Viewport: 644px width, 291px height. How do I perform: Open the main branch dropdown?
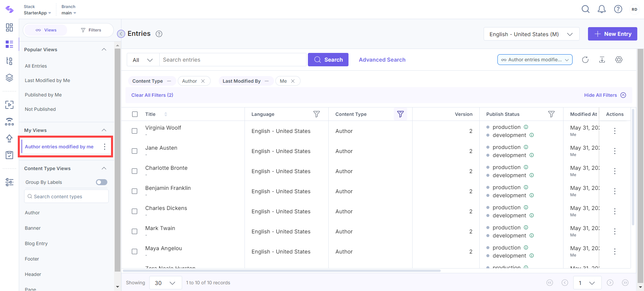69,13
